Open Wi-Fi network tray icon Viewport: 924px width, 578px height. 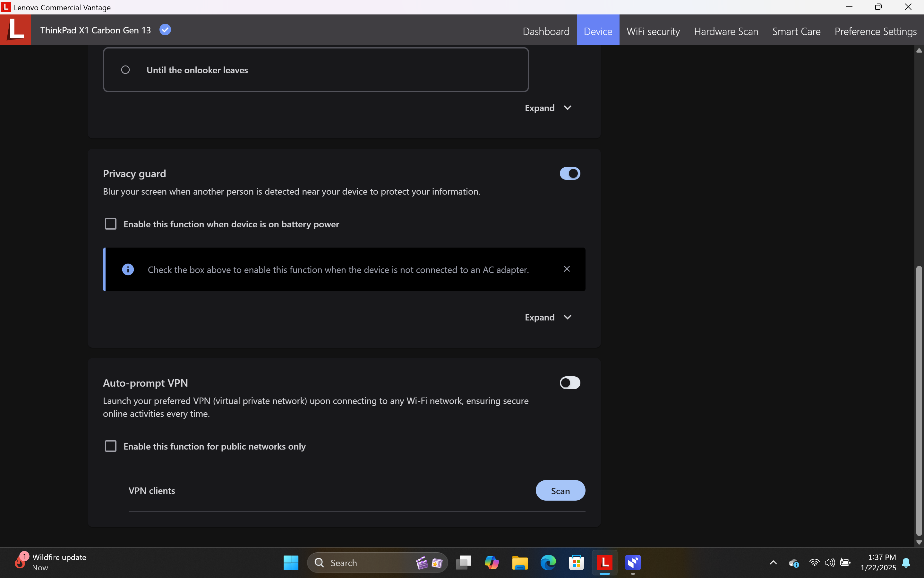tap(814, 563)
